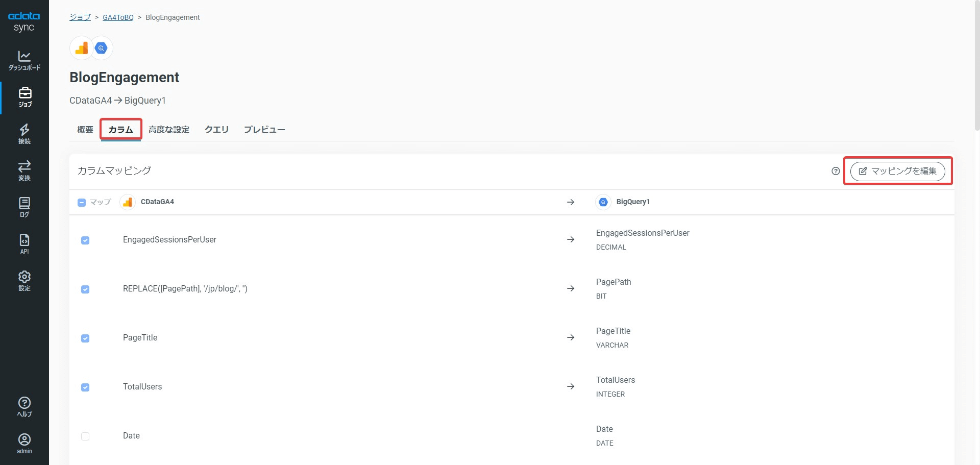Follow the GA4ToBQ breadcrumb link
The image size is (980, 465).
point(118,17)
